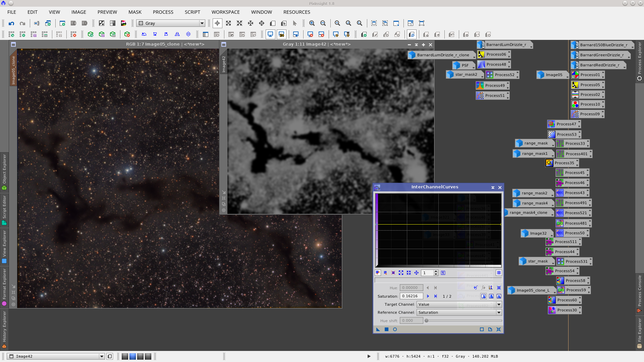Viewport: 644px width, 362px height.
Task: Click the Saturation value input field
Action: tap(411, 296)
